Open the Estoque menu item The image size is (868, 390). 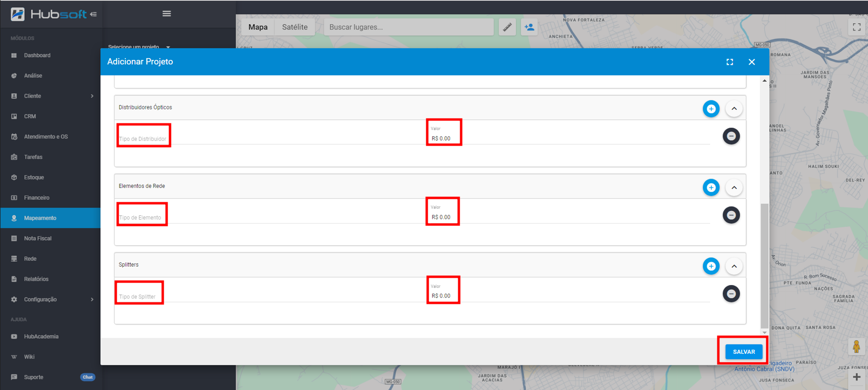[x=50, y=177]
